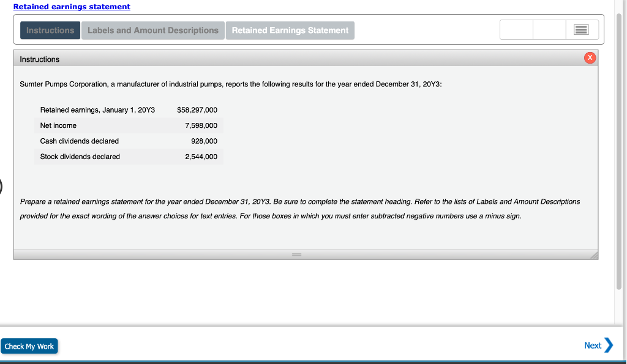The width and height of the screenshot is (627, 364).
Task: Click the 7,598,000 amount value
Action: (203, 125)
